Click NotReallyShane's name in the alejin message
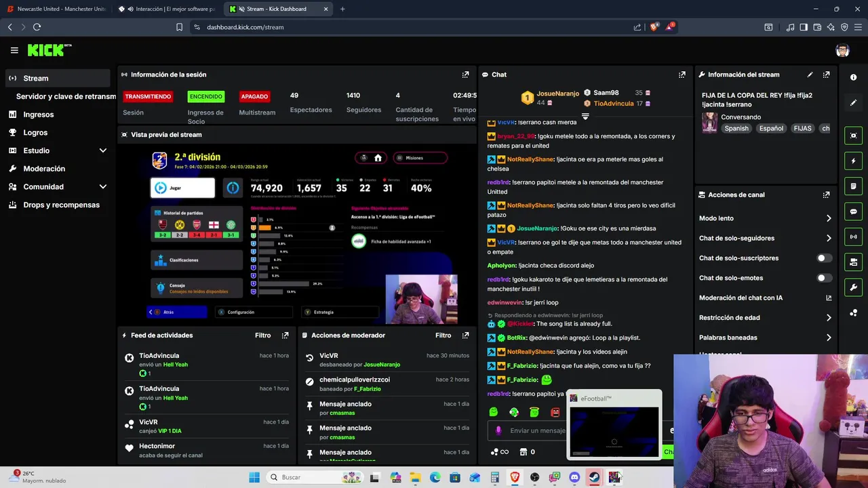 coord(530,352)
